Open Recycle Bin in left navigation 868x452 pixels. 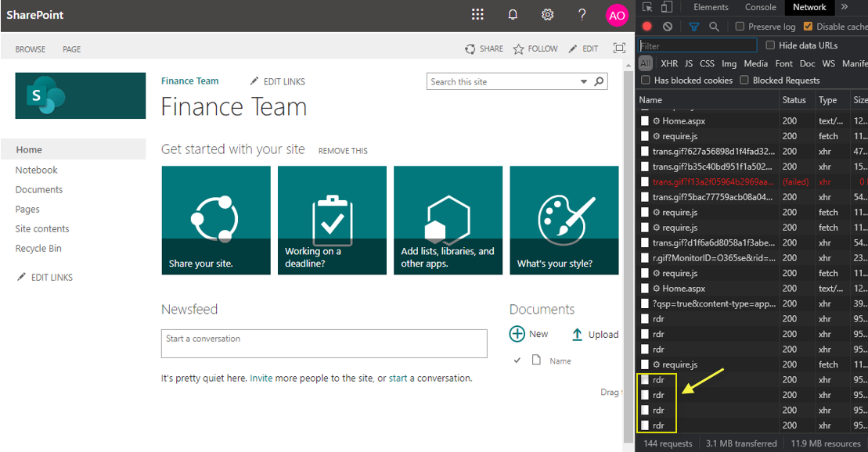(38, 249)
